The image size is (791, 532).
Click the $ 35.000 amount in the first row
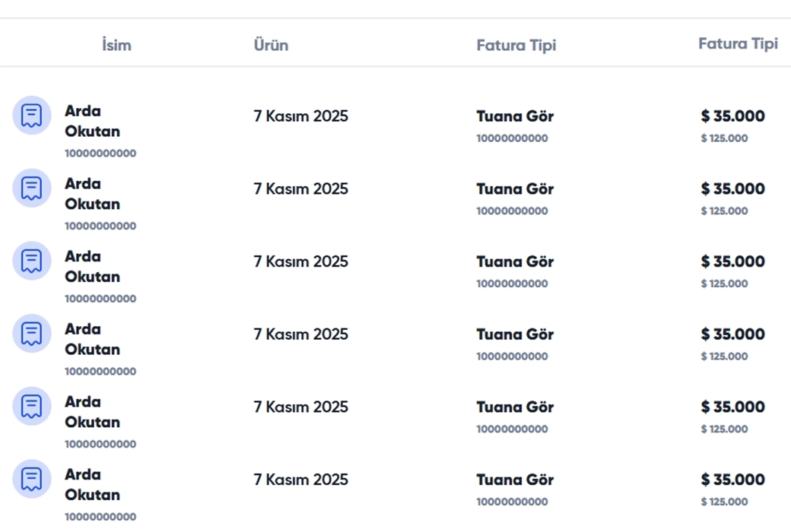click(x=732, y=116)
